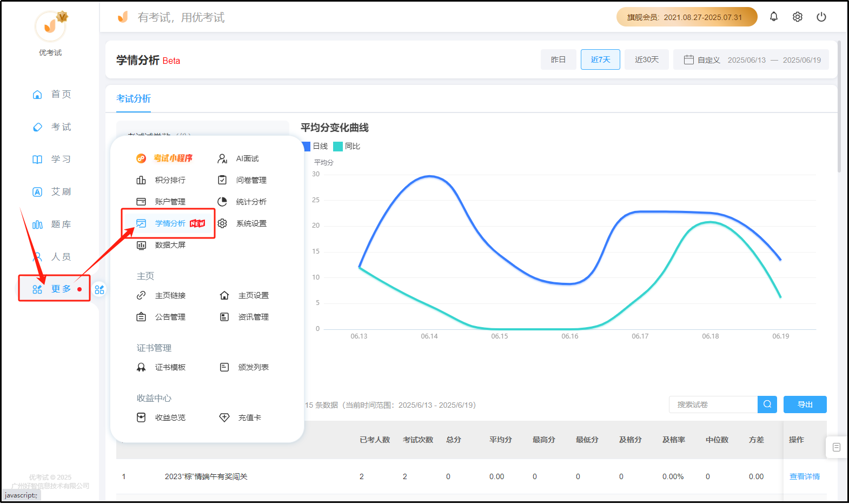Screen dimensions: 849x504
Task: Open 问卷管理 entry
Action: pos(242,180)
